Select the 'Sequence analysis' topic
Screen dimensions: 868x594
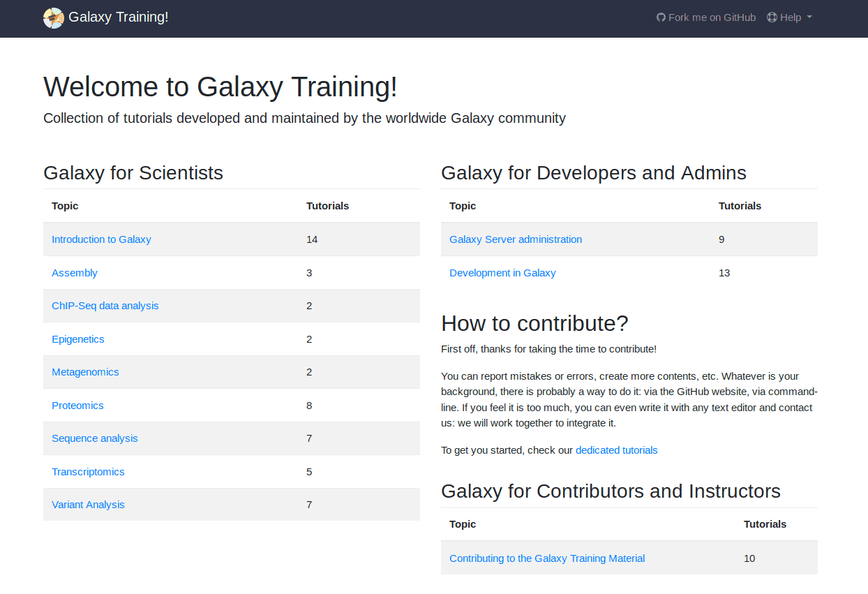(95, 438)
